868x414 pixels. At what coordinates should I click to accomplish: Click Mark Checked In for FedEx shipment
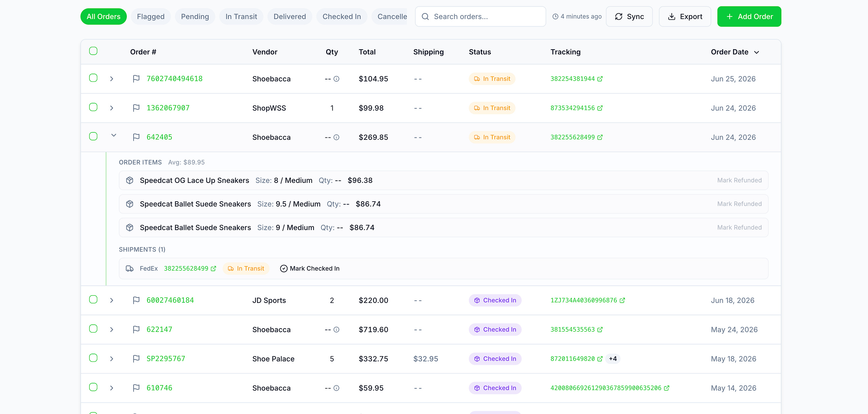click(310, 268)
